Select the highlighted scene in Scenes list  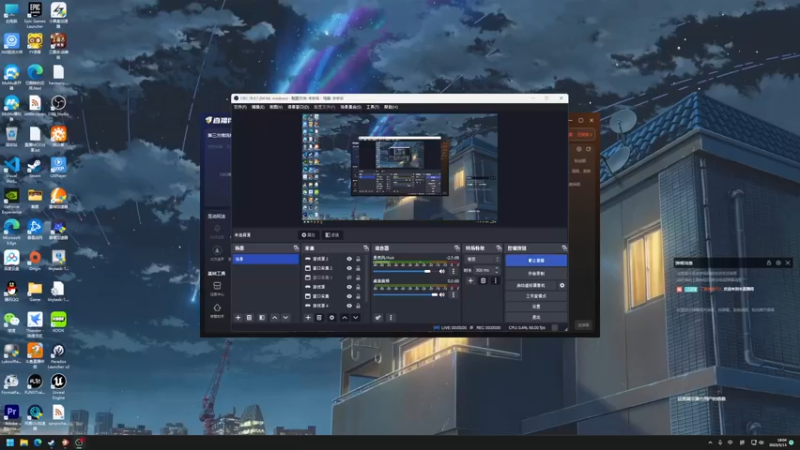tap(265, 259)
